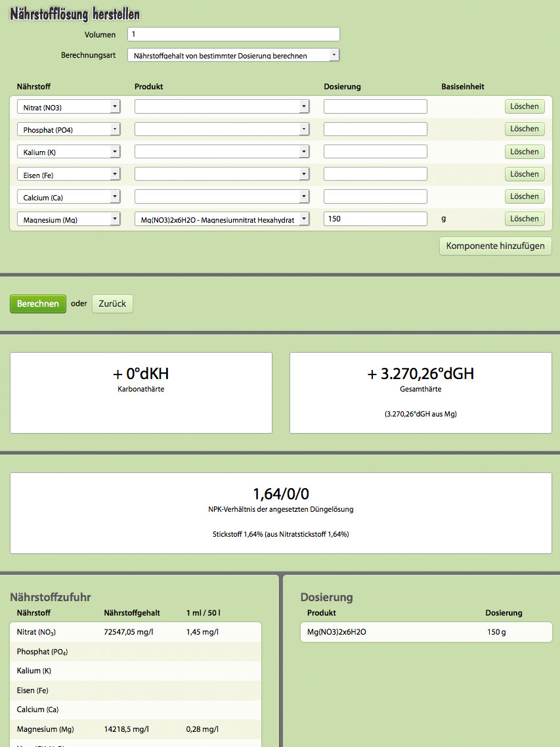Delete the Magnesium row with Löschen
560x747 pixels.
(524, 219)
